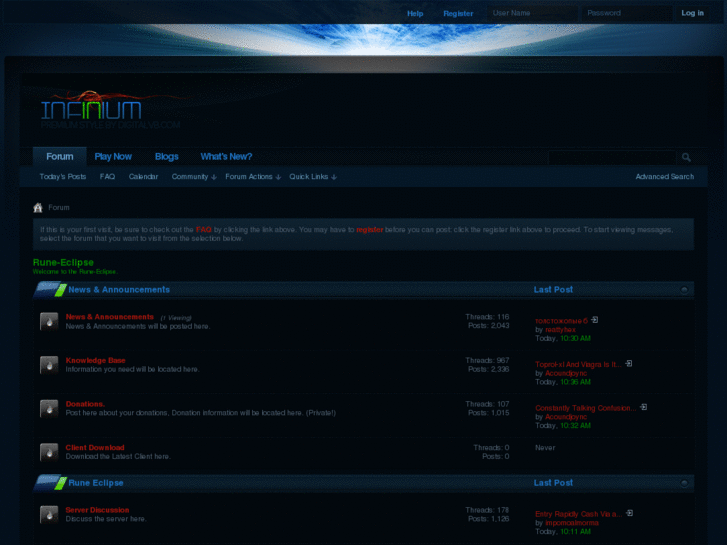The image size is (727, 545).
Task: Click 'Threads: 178' stat text
Action: point(487,510)
